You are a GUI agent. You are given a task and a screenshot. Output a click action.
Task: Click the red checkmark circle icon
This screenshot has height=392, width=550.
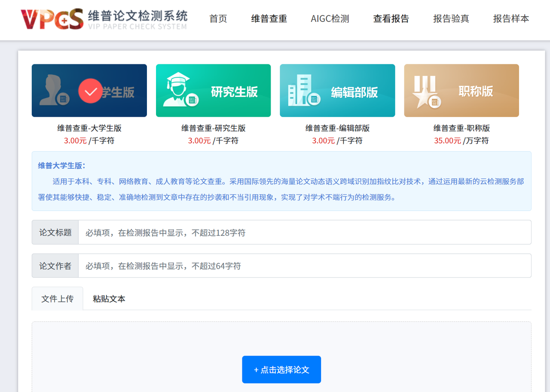coord(91,91)
